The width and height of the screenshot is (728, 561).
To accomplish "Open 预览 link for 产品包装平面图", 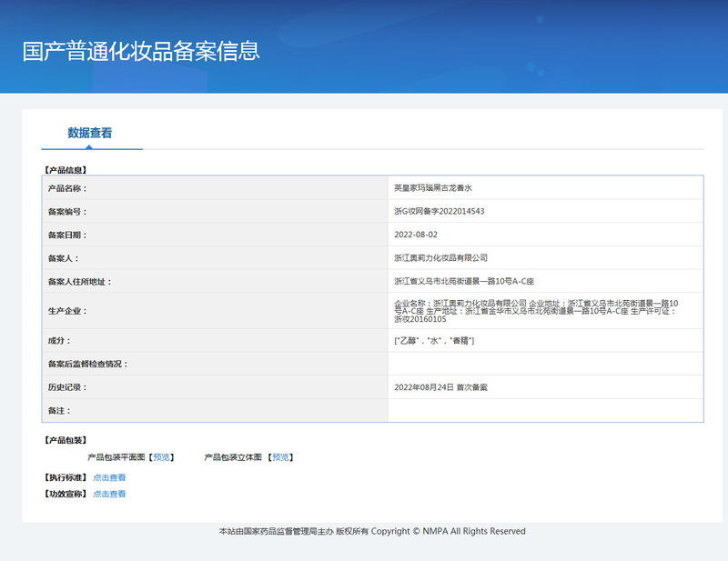I will [x=162, y=457].
